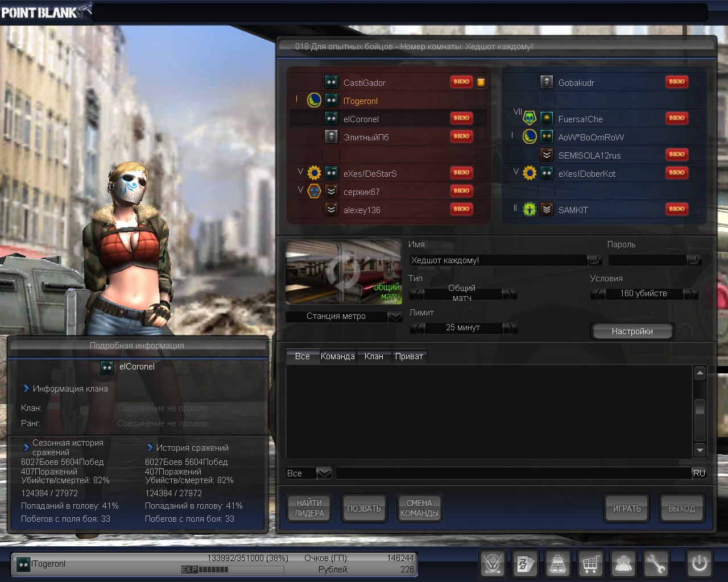Open the community friends icon
This screenshot has height=582, width=728.
623,564
